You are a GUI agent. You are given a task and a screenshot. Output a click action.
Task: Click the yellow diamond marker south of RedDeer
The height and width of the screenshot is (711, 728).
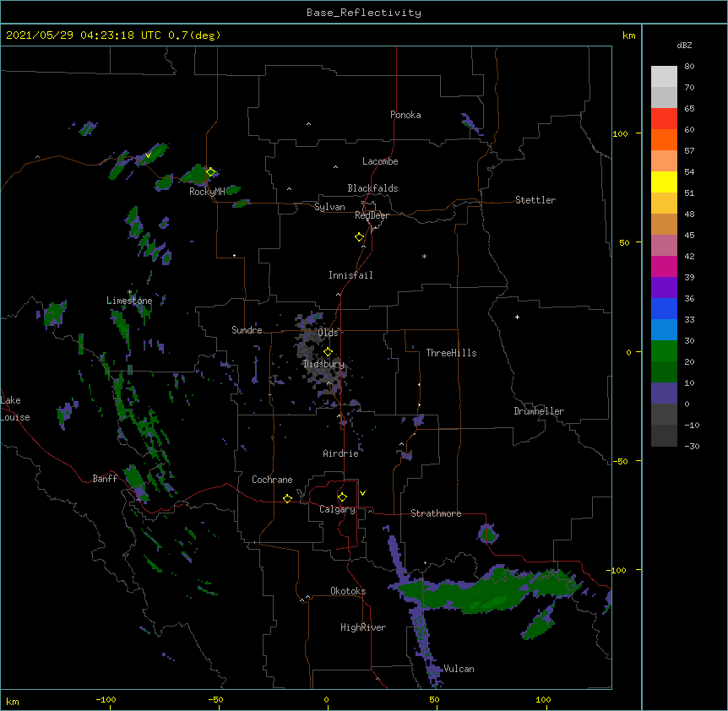tap(359, 237)
